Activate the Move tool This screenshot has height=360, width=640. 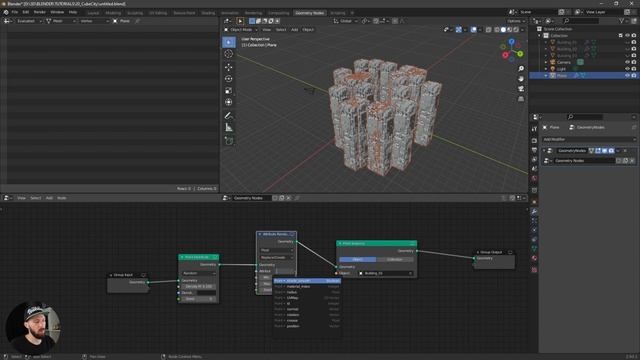pos(229,67)
